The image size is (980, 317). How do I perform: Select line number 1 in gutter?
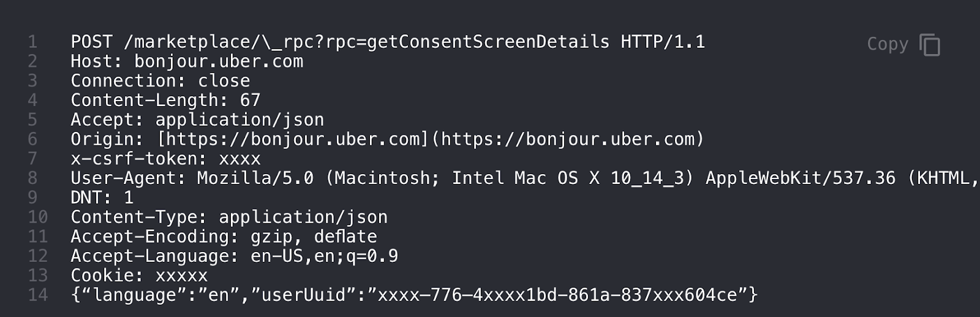pos(32,42)
